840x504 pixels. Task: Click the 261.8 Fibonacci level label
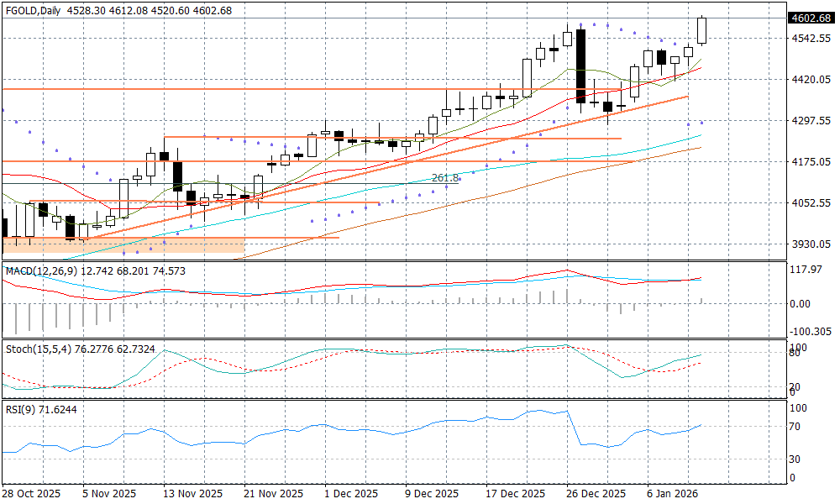445,178
